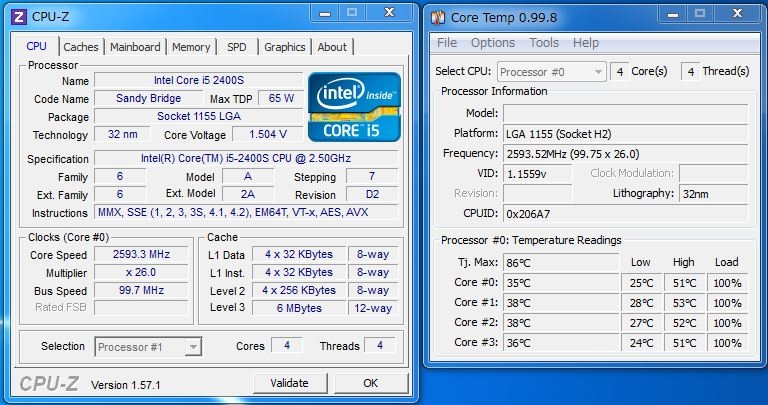Click the L1 Data value 4 x 32 KBytes
Image resolution: width=768 pixels, height=405 pixels.
point(299,254)
